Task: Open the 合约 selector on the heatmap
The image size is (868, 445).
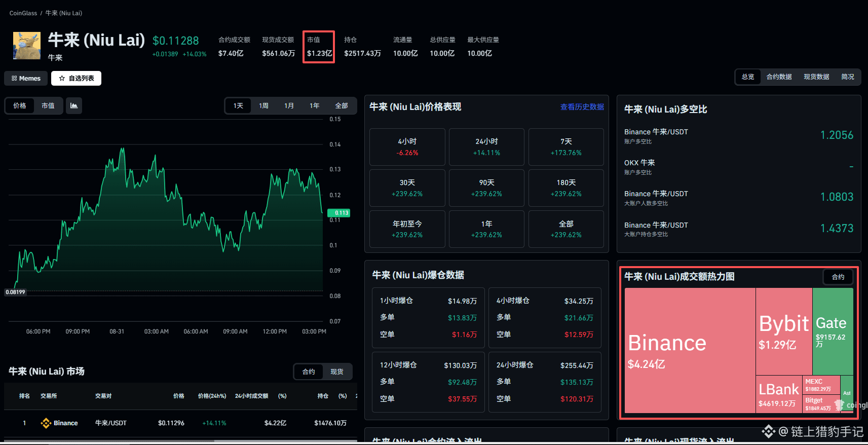Action: click(x=838, y=277)
